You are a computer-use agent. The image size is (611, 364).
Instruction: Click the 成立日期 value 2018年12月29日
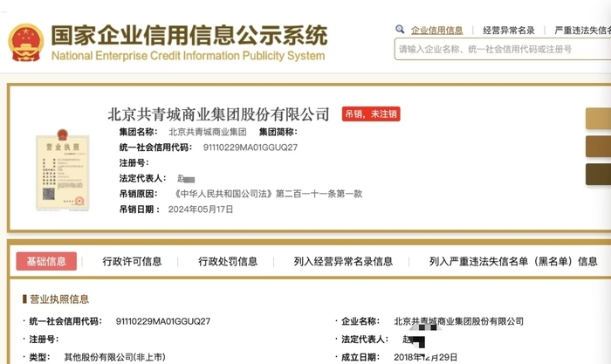coord(426,357)
